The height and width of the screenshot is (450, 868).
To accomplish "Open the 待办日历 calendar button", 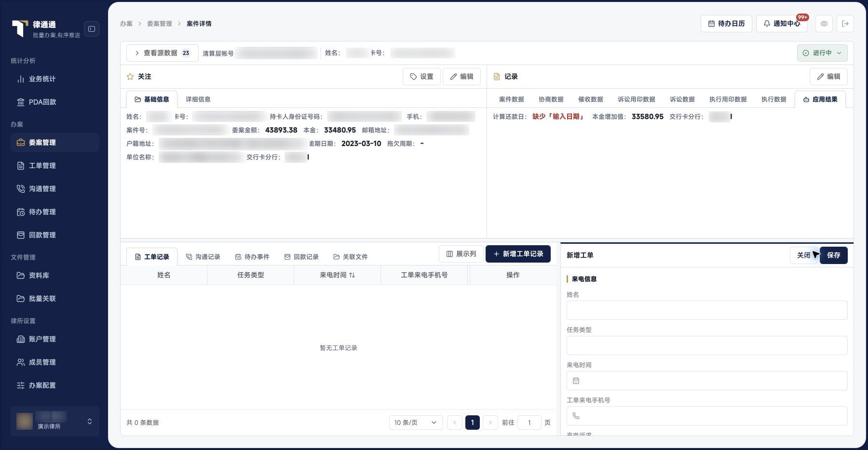I will pyautogui.click(x=726, y=24).
